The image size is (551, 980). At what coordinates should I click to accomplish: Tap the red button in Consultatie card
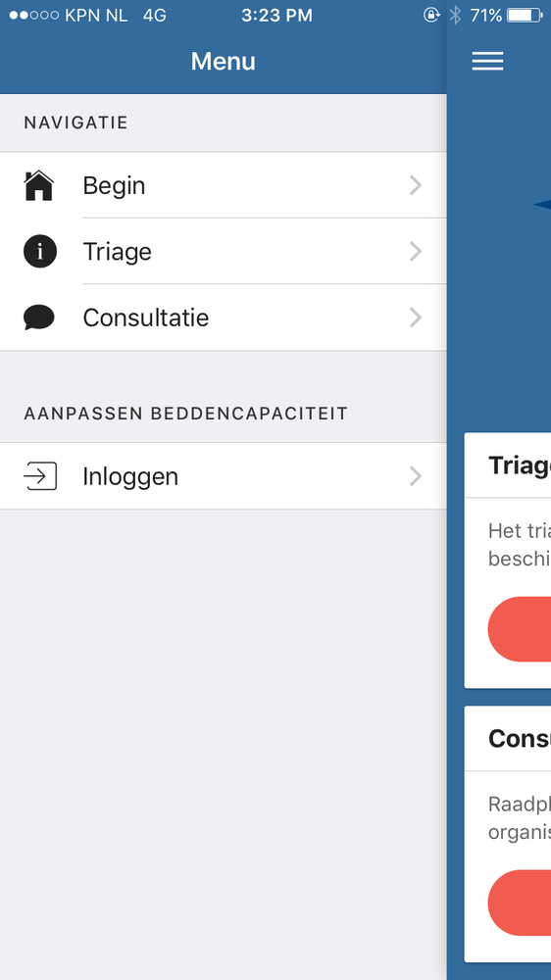(519, 903)
